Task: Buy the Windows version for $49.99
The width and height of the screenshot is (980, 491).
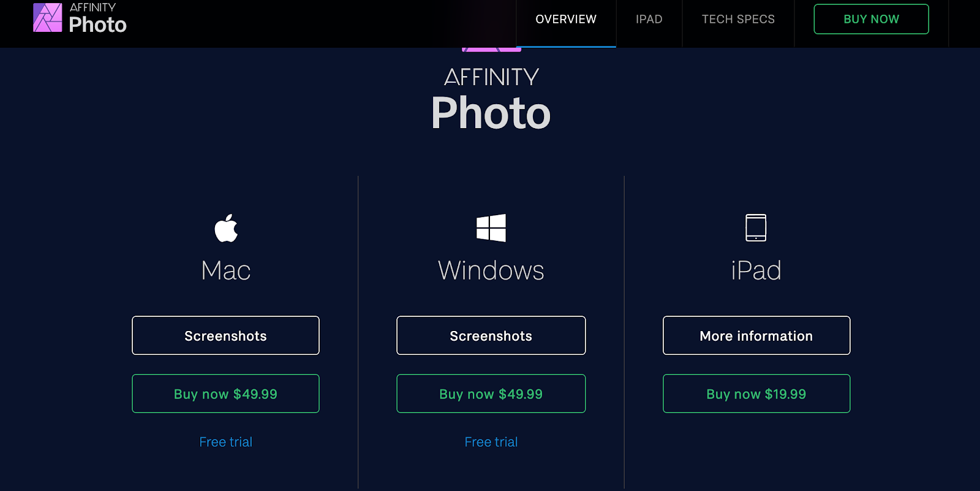Action: 491,394
